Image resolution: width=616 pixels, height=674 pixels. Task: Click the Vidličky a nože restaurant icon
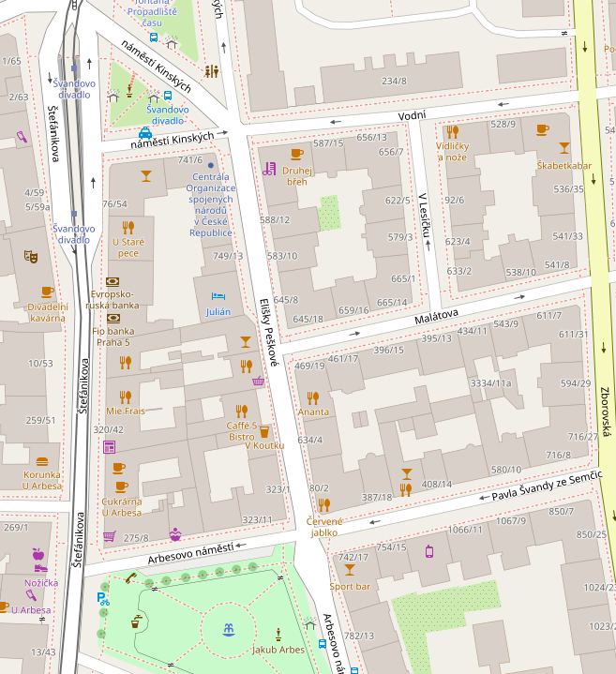pos(452,131)
